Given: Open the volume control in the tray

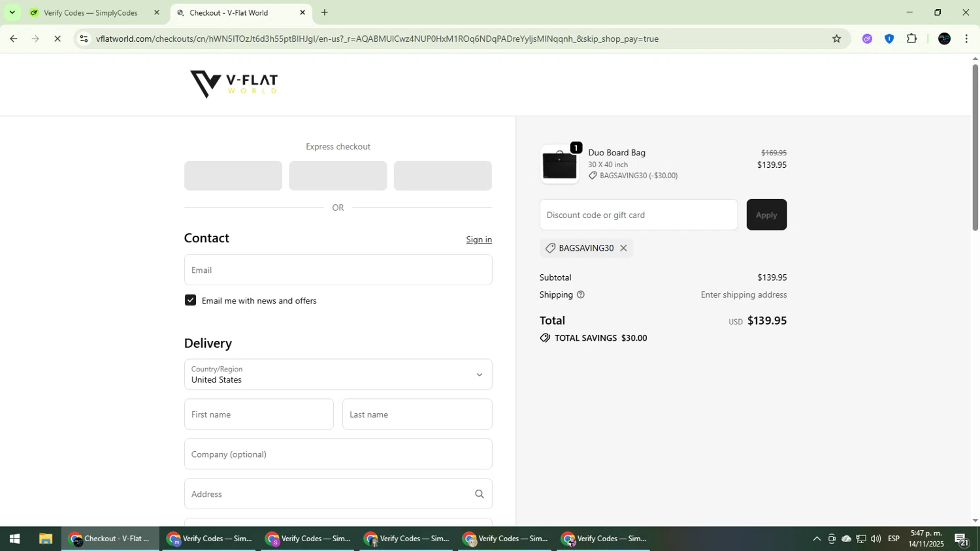Looking at the screenshot, I should point(875,539).
